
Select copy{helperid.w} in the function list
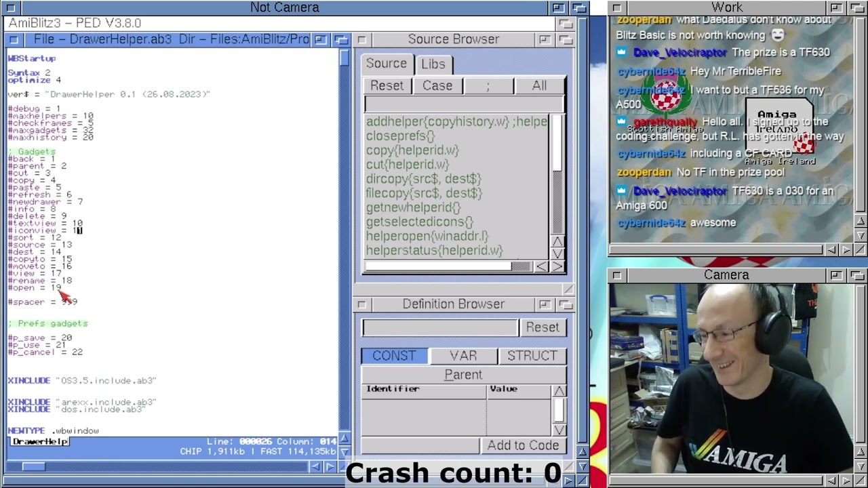point(412,150)
